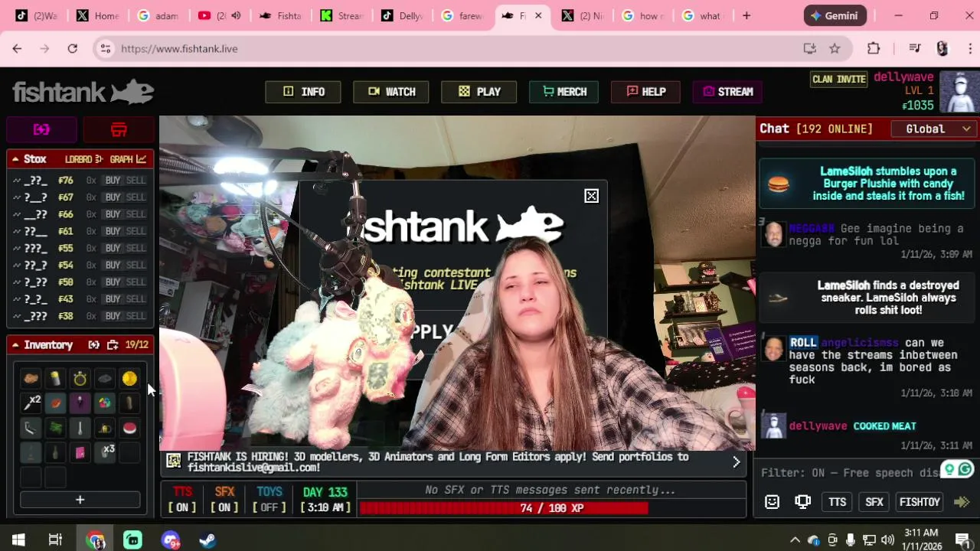Select the knife item marked x2
Viewport: 980px width, 551px height.
(31, 403)
